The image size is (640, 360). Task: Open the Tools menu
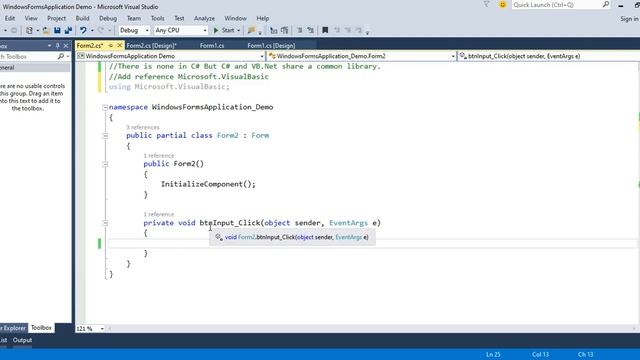(x=158, y=18)
